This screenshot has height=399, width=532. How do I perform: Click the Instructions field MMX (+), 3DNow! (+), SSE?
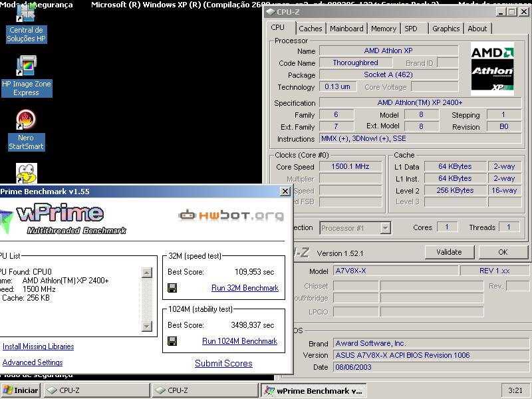(x=420, y=138)
